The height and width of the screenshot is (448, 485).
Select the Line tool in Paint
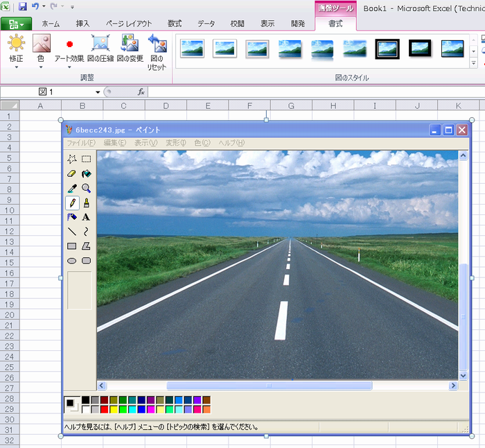[72, 232]
